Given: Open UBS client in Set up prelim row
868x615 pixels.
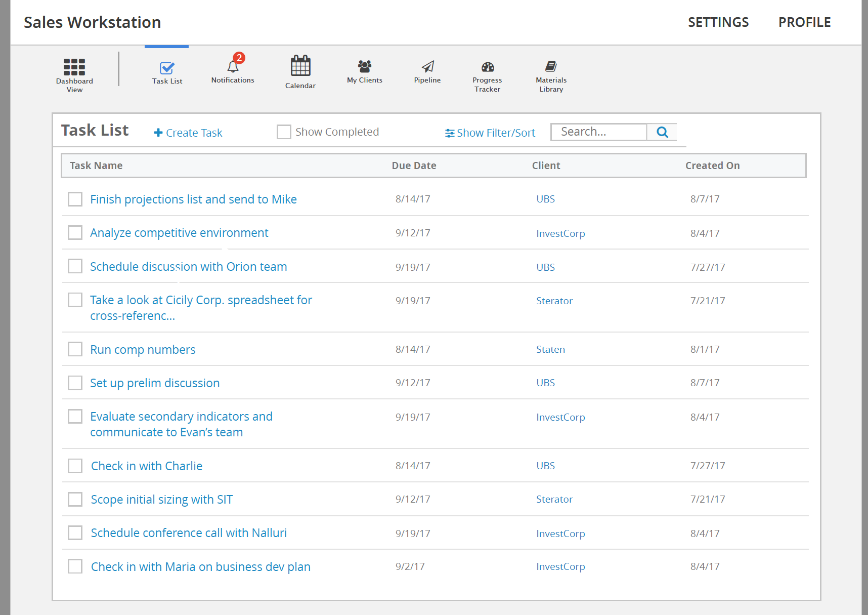Looking at the screenshot, I should pyautogui.click(x=545, y=383).
